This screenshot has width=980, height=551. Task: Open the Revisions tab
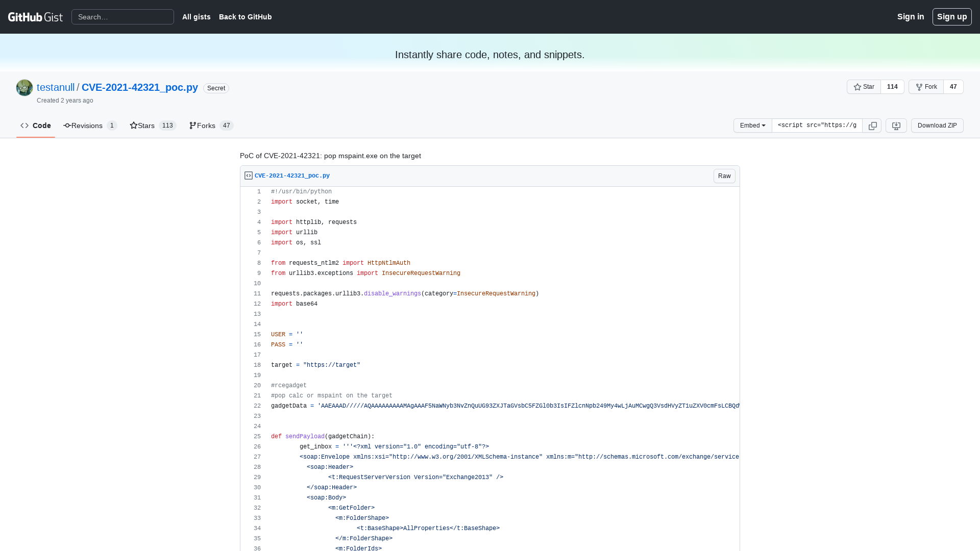(x=90, y=126)
